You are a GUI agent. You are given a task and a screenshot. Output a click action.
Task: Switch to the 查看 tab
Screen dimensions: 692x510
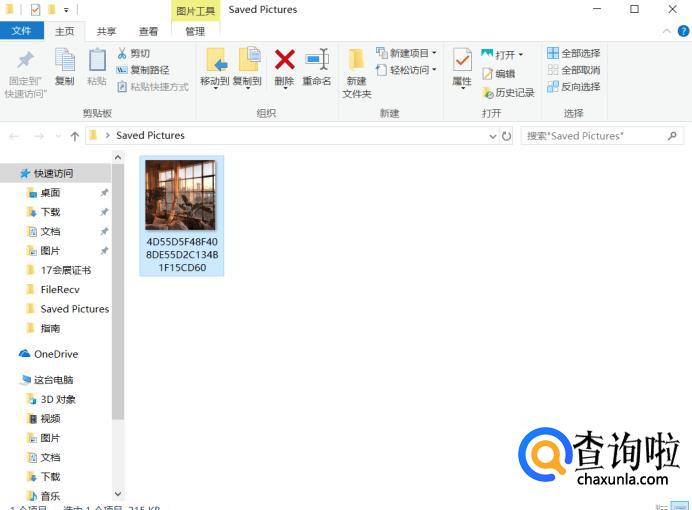click(148, 31)
